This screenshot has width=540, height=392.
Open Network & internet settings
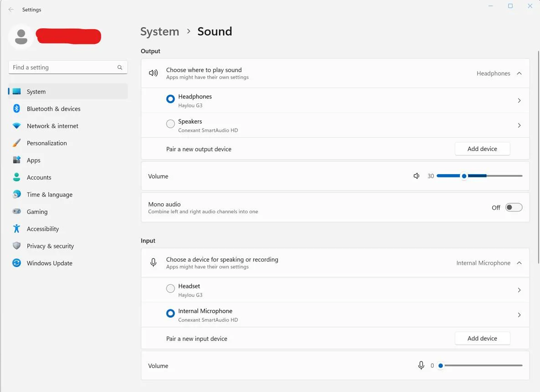click(52, 126)
